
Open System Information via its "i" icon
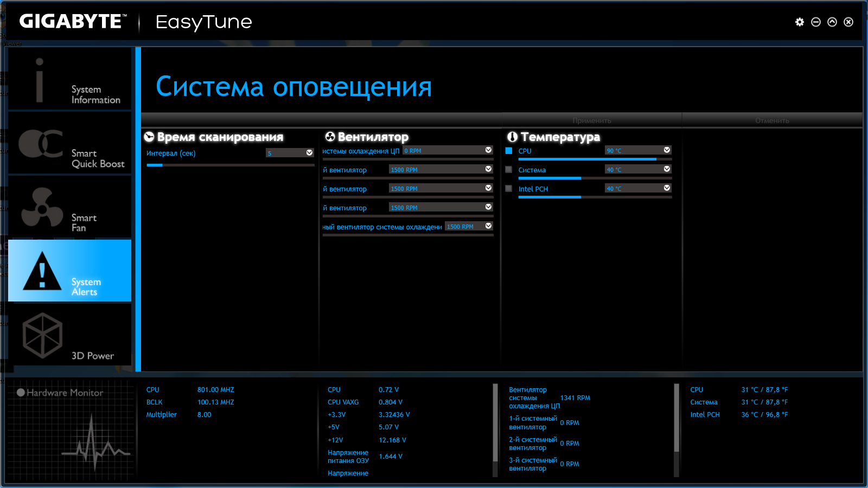pyautogui.click(x=39, y=80)
